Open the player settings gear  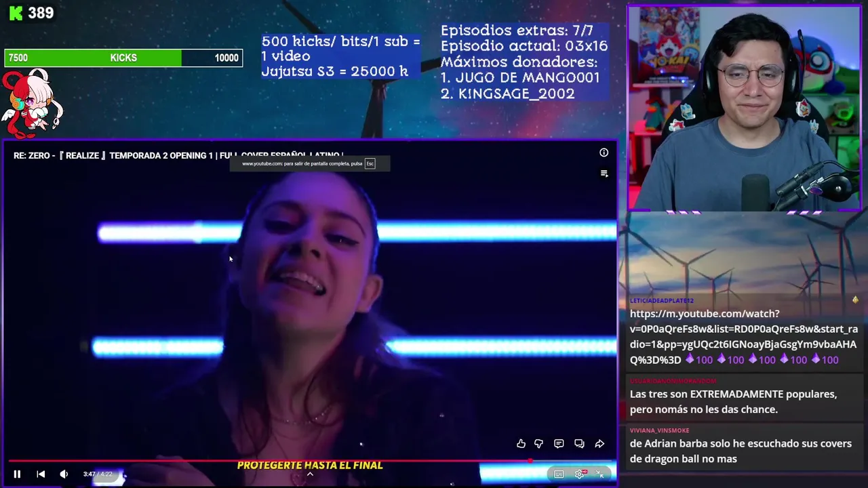580,474
